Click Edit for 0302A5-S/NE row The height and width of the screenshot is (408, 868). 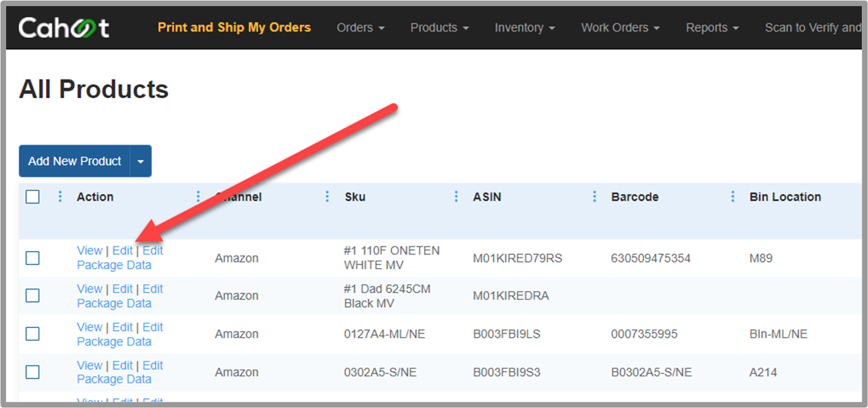point(123,366)
